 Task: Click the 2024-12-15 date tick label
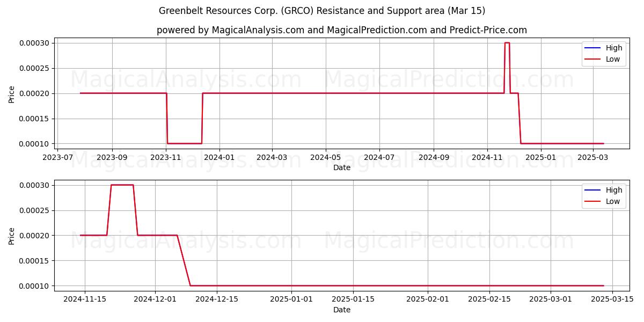point(217,300)
